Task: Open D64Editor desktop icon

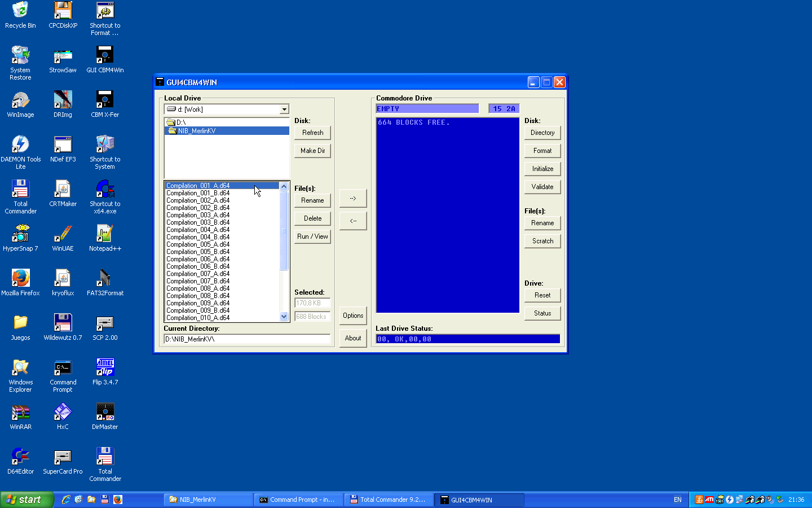Action: pyautogui.click(x=20, y=461)
